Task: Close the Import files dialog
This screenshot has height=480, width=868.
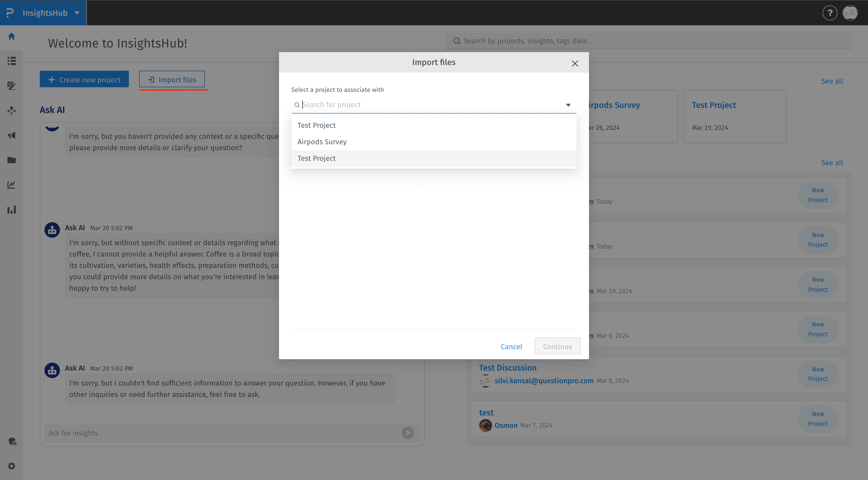Action: [575, 64]
